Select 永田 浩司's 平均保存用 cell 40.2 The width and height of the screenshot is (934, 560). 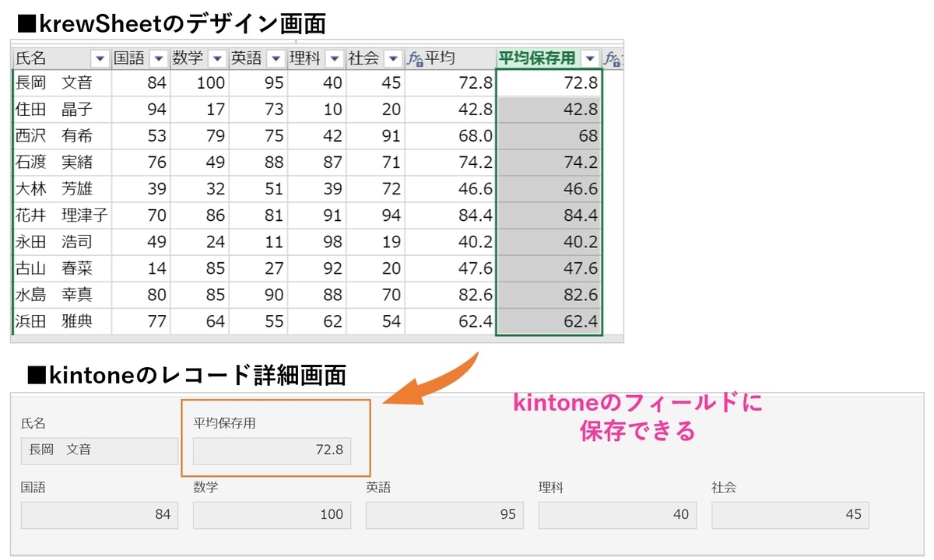click(x=549, y=242)
